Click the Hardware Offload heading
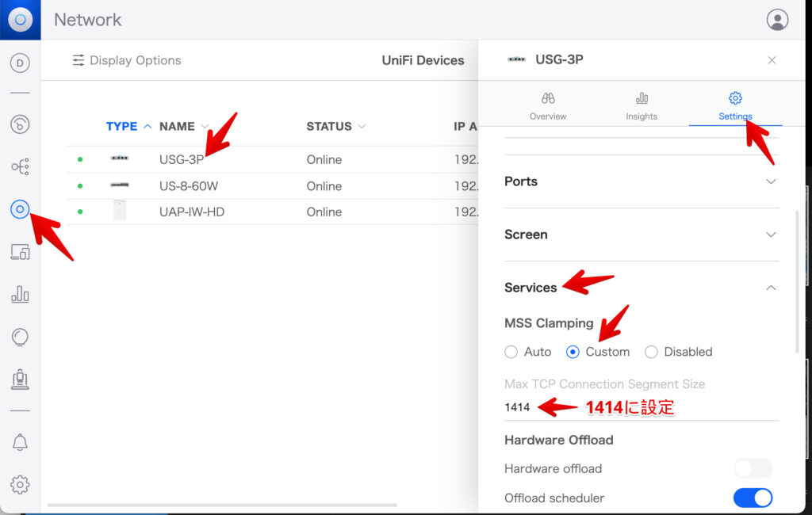This screenshot has height=515, width=812. pyautogui.click(x=559, y=440)
